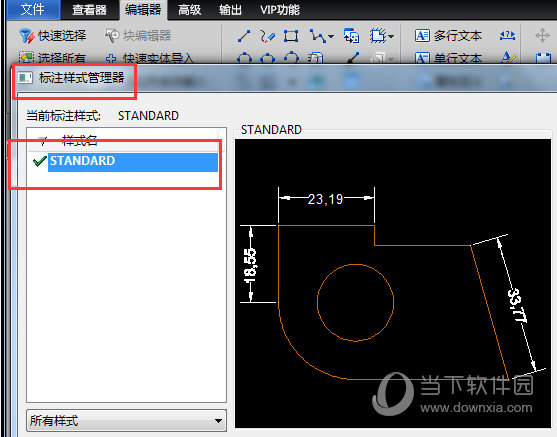Click the 多行文本 multiline text tool
Image resolution: width=557 pixels, height=437 pixels.
coord(448,36)
